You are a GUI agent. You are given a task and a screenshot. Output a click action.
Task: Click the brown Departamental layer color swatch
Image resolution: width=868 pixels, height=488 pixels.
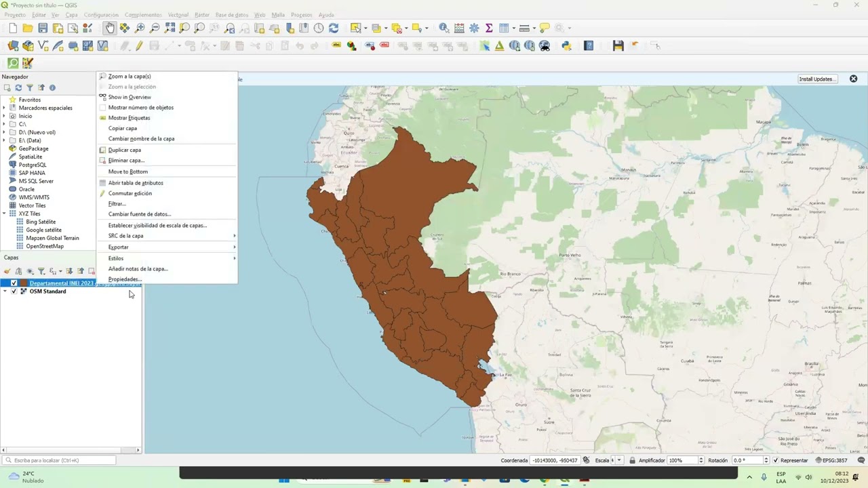pyautogui.click(x=24, y=283)
